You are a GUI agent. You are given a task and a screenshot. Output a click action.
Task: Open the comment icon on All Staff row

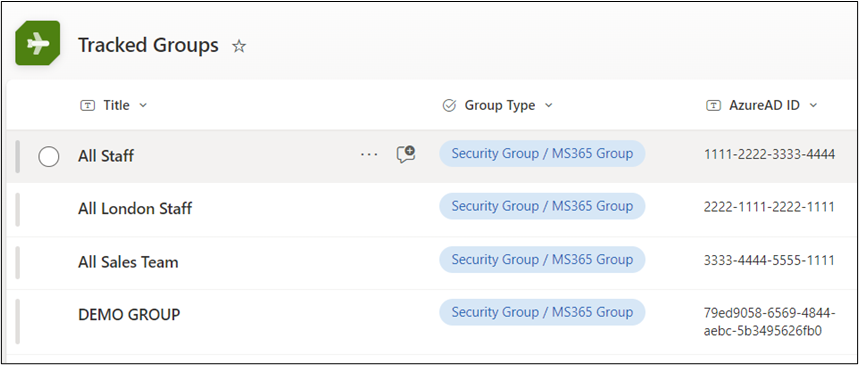point(406,155)
